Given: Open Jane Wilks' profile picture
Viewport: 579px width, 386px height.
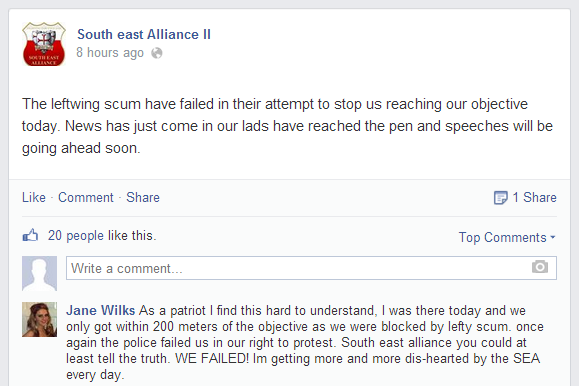Looking at the screenshot, I should click(x=40, y=320).
